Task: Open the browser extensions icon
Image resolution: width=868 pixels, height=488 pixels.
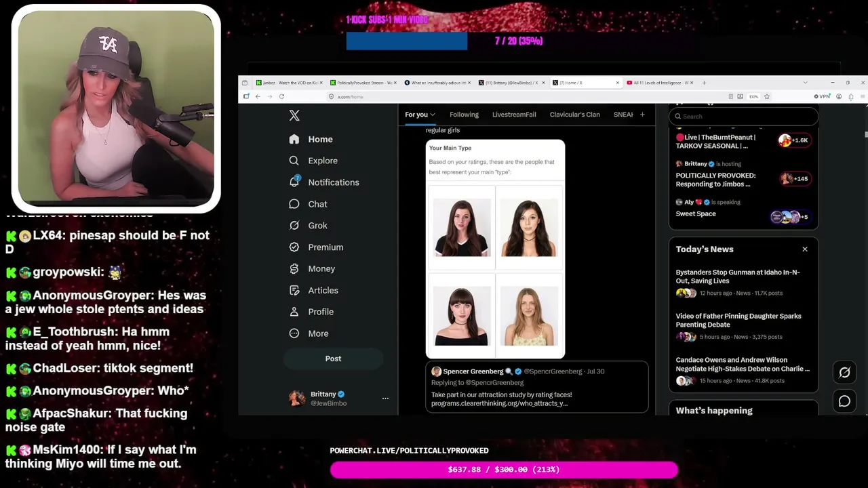Action: 851,96
